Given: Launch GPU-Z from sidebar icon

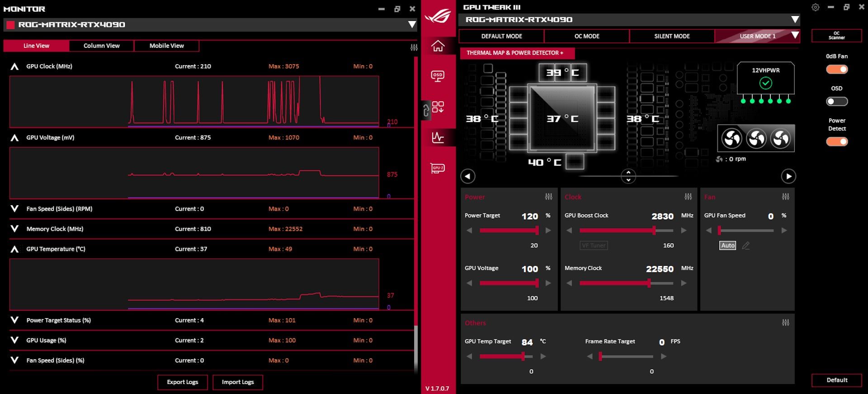Looking at the screenshot, I should [438, 169].
